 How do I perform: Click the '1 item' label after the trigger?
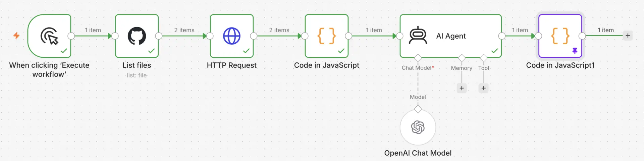tap(93, 30)
